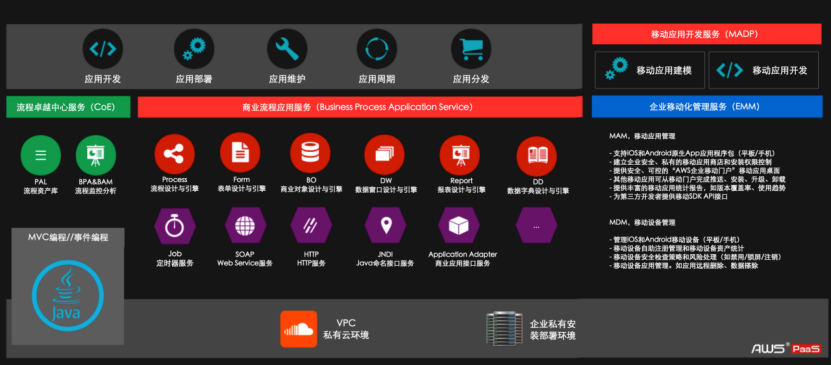
Task: Click the MAM，移动应用管理 heading
Action: [642, 136]
